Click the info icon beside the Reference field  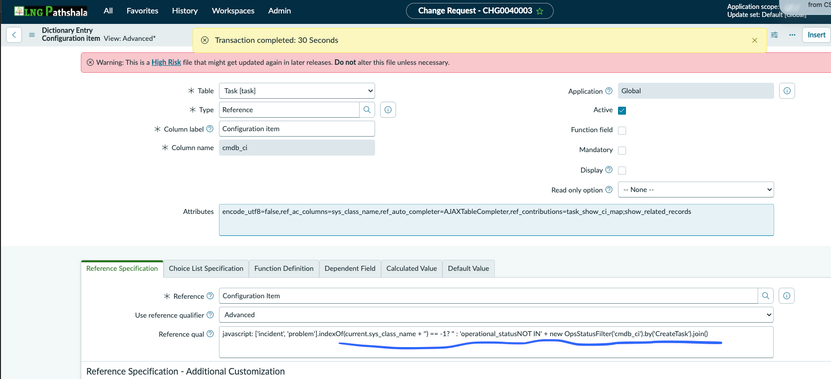click(786, 296)
